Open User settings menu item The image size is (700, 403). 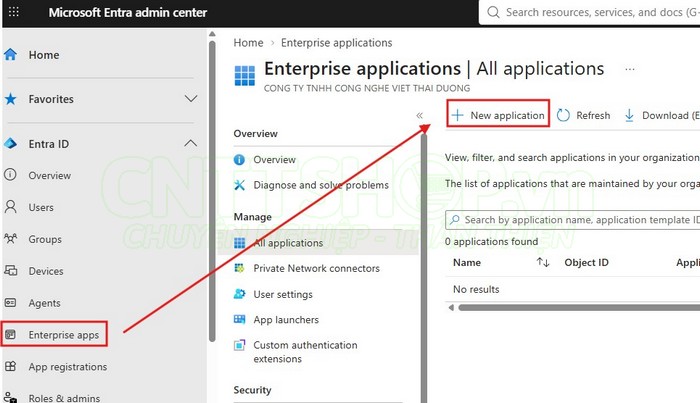[x=283, y=294]
